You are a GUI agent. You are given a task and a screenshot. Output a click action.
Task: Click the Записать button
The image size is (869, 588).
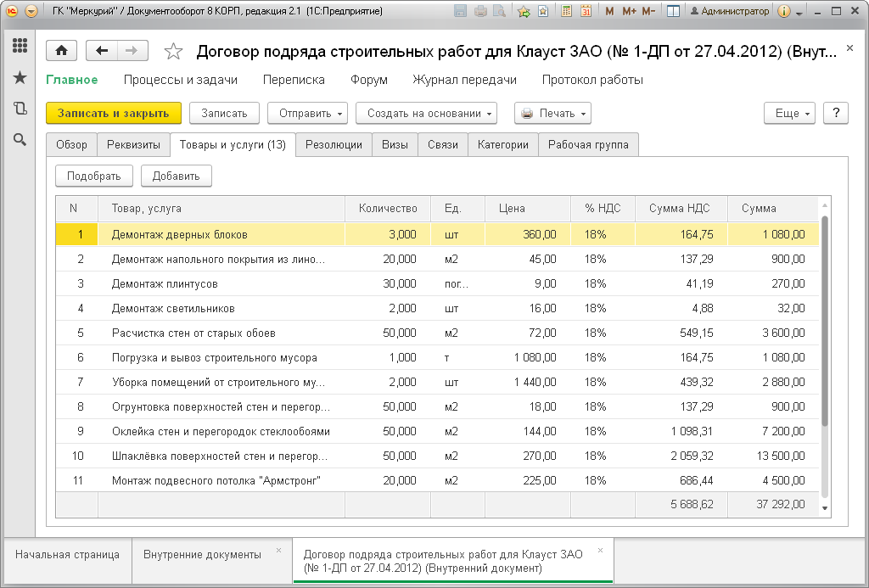pyautogui.click(x=224, y=113)
